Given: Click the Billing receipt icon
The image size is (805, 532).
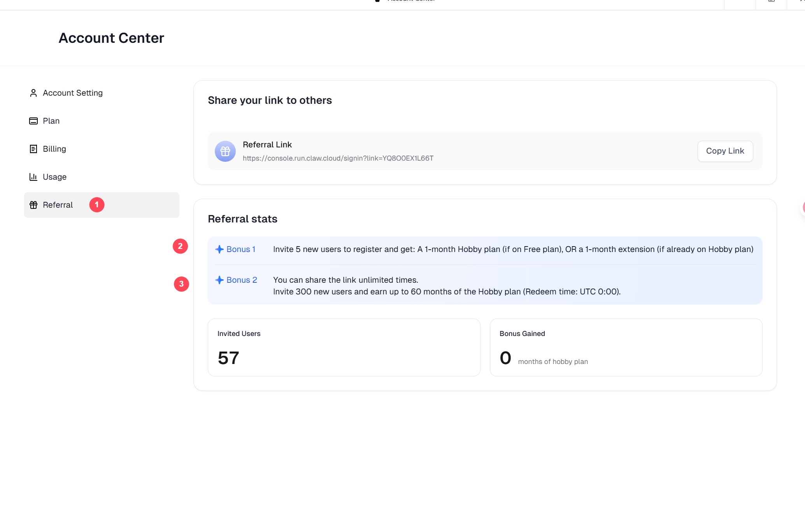Looking at the screenshot, I should click(33, 149).
